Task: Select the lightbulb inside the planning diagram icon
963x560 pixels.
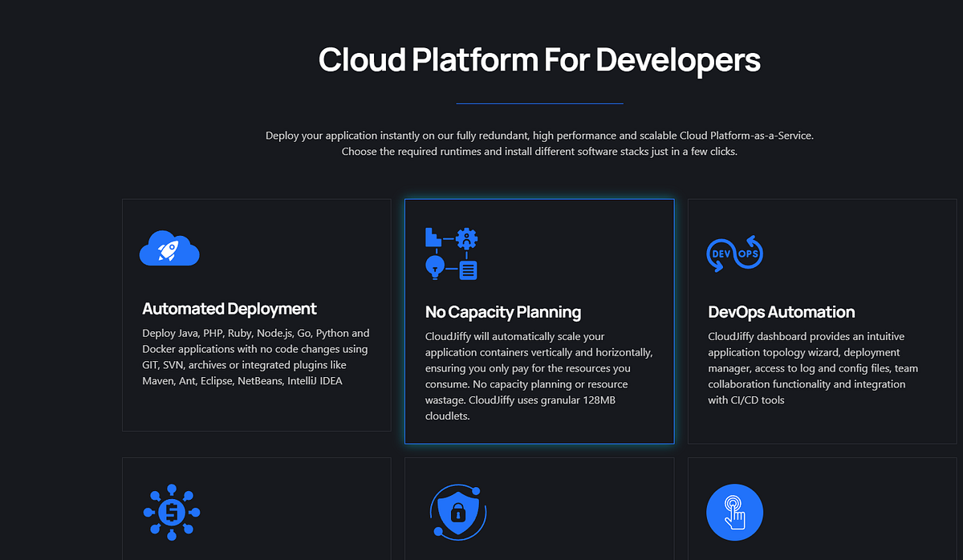Action: tap(435, 267)
